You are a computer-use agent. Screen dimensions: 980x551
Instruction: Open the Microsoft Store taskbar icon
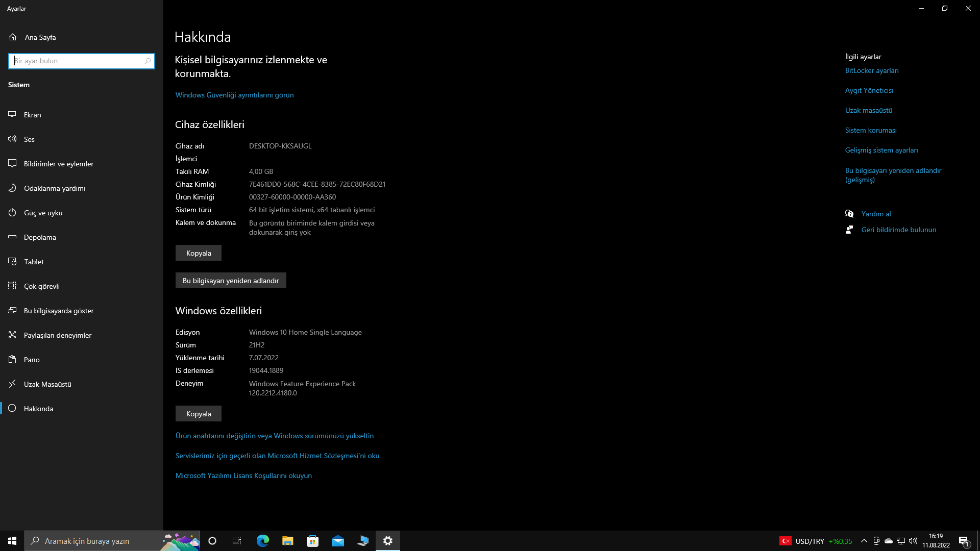(x=312, y=541)
